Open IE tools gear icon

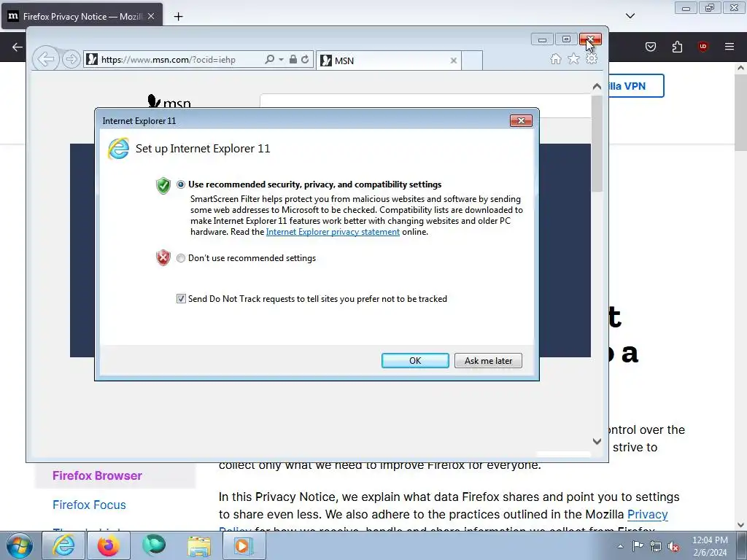[x=592, y=58]
